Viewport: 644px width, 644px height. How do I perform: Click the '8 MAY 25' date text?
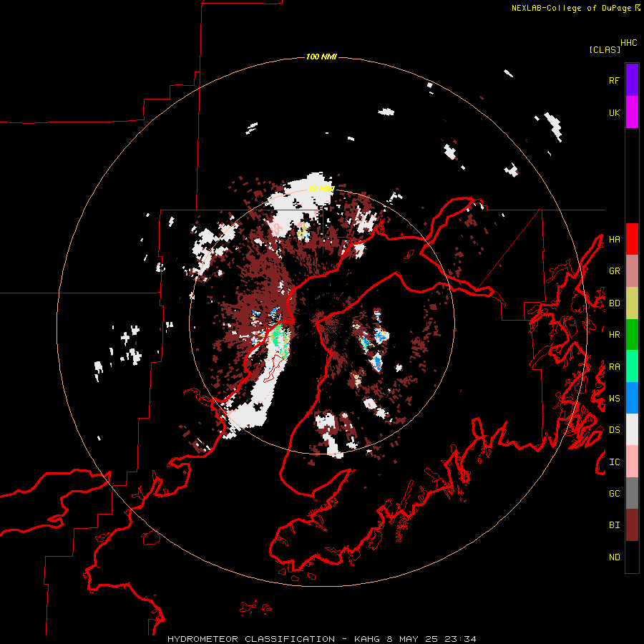click(x=414, y=639)
